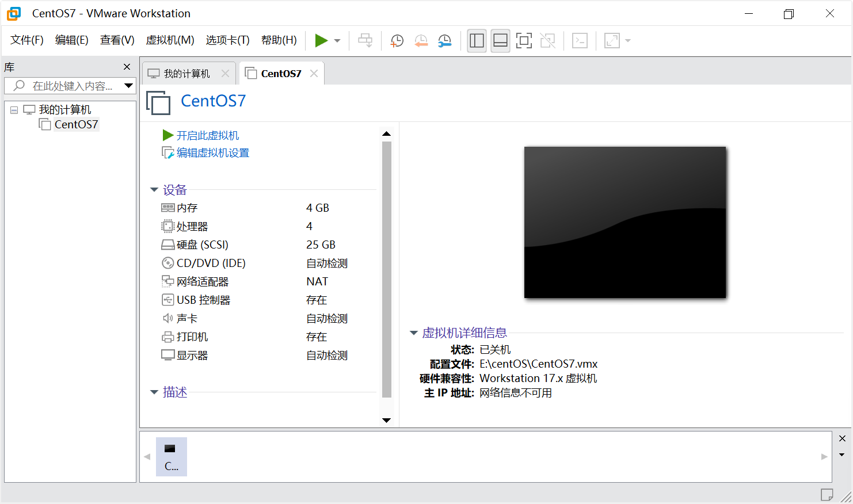Close the 我的计算机 tab

(x=226, y=74)
